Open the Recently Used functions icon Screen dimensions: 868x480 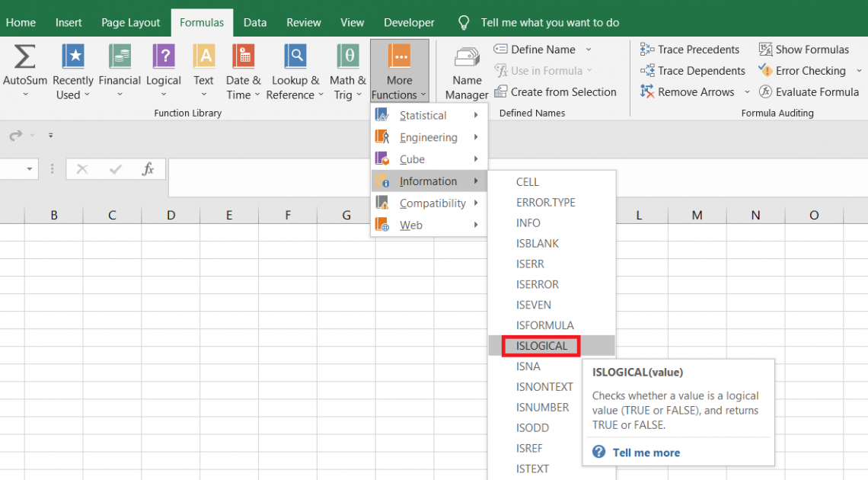73,57
